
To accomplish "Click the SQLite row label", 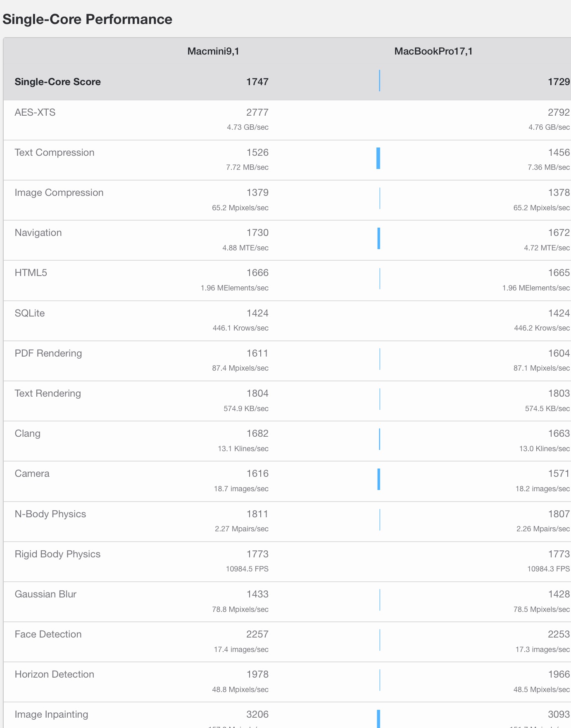I will (30, 313).
